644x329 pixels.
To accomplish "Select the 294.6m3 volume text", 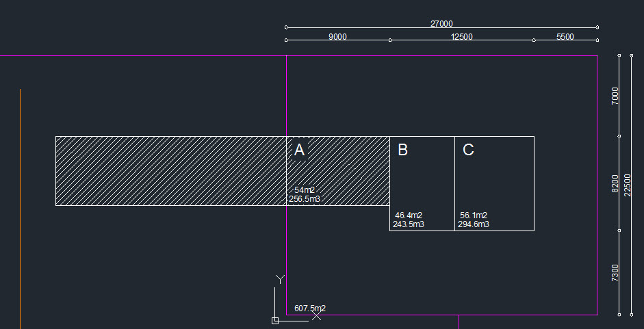I will [474, 224].
